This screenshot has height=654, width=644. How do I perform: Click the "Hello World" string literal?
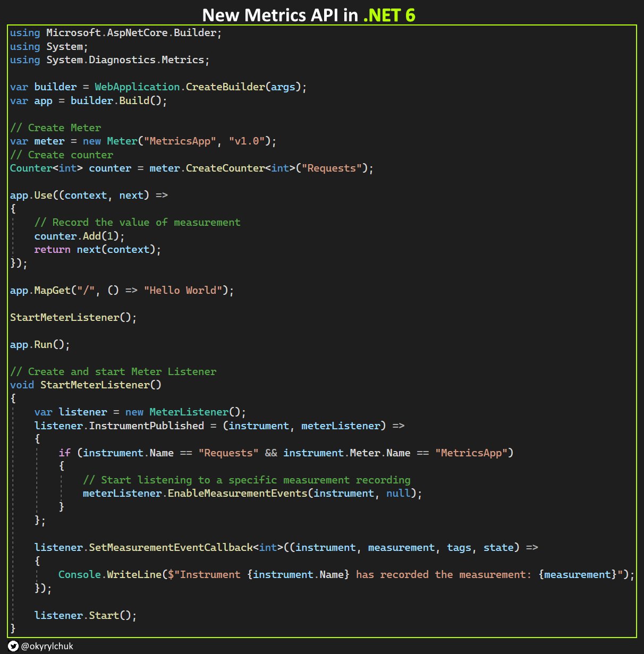[x=182, y=290]
